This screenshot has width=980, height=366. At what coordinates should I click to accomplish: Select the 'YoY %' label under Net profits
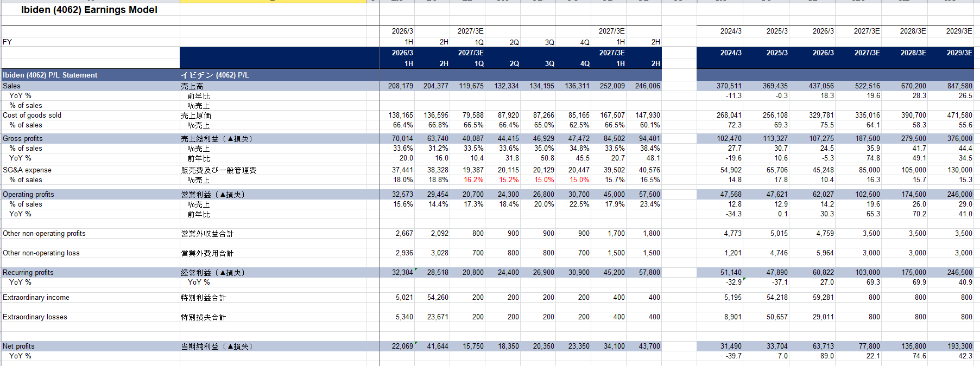[x=20, y=356]
